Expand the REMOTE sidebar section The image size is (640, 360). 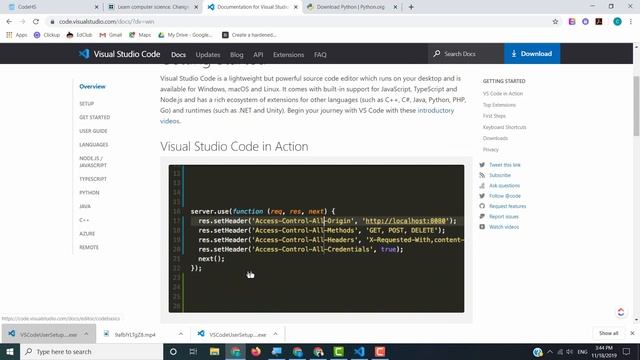(89, 247)
